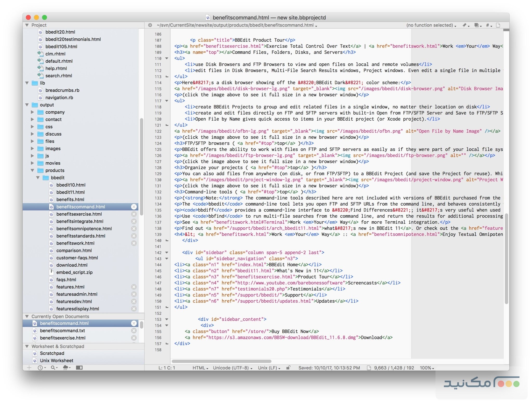Screen dimensions: 532x403
Task: Close benefitsexercise.html from Currently Open Documents
Action: [x=134, y=338]
